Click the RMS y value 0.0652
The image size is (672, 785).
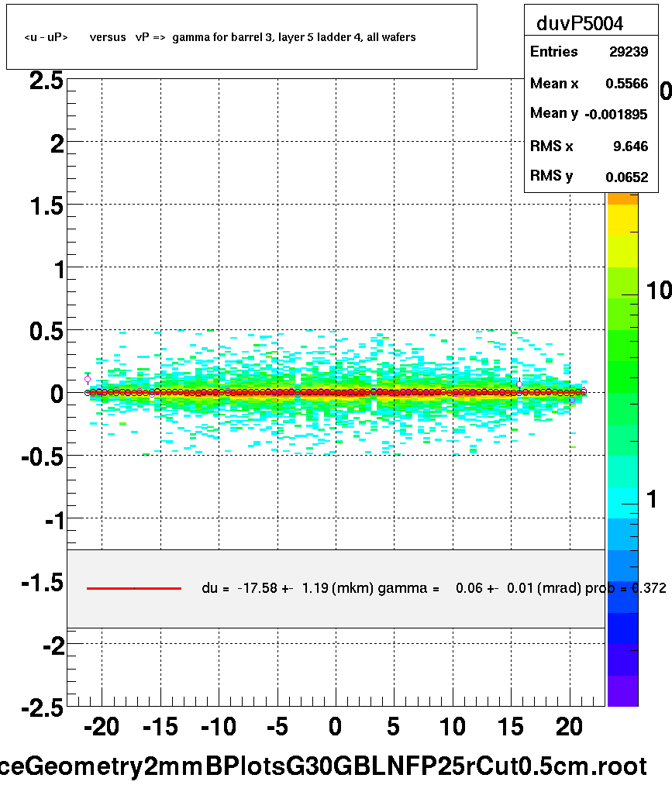point(626,177)
